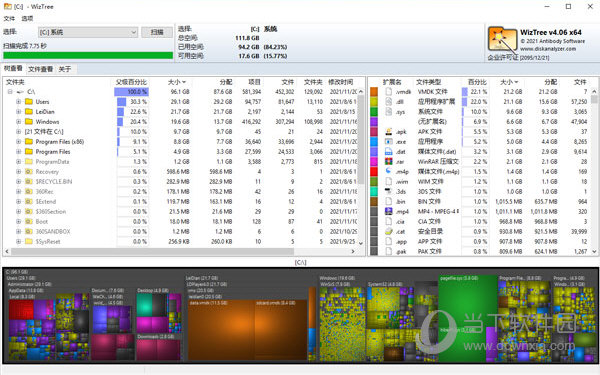Viewport: 600px width, 375px height.
Task: Sort by 修改时间 column header
Action: tap(341, 82)
